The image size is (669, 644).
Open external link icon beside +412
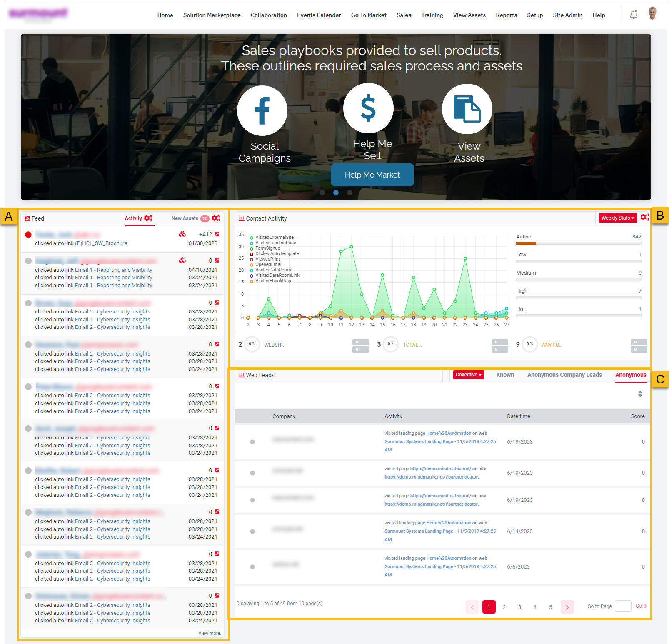point(217,234)
